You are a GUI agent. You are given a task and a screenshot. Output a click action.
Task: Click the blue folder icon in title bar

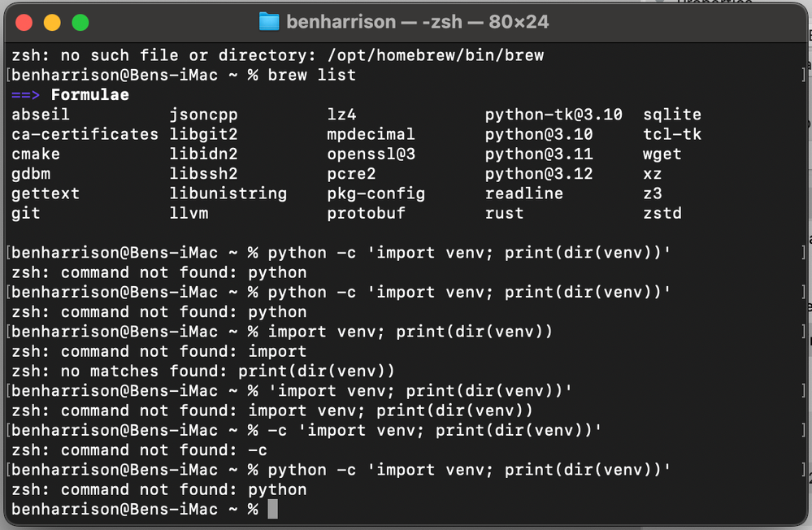[269, 21]
